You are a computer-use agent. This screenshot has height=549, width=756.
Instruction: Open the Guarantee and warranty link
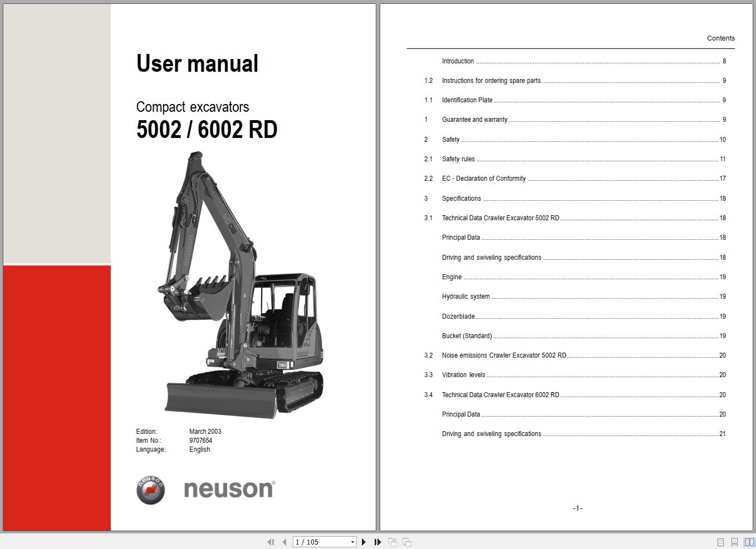coord(474,119)
